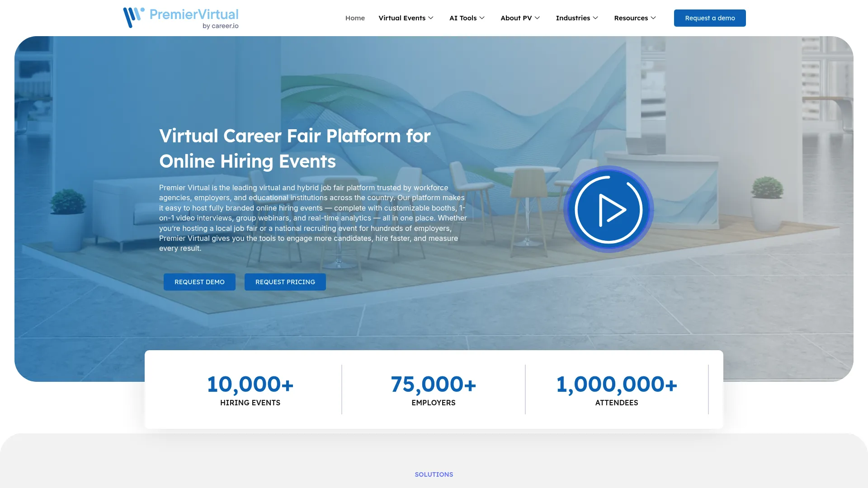Click the REQUEST PRICING button
868x488 pixels.
(285, 282)
